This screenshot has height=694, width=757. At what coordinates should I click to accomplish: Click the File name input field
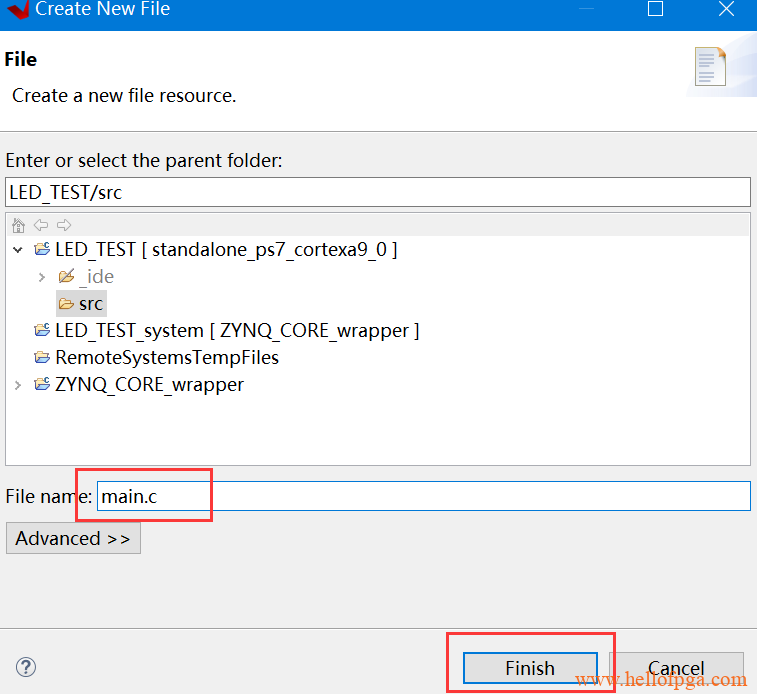[423, 496]
